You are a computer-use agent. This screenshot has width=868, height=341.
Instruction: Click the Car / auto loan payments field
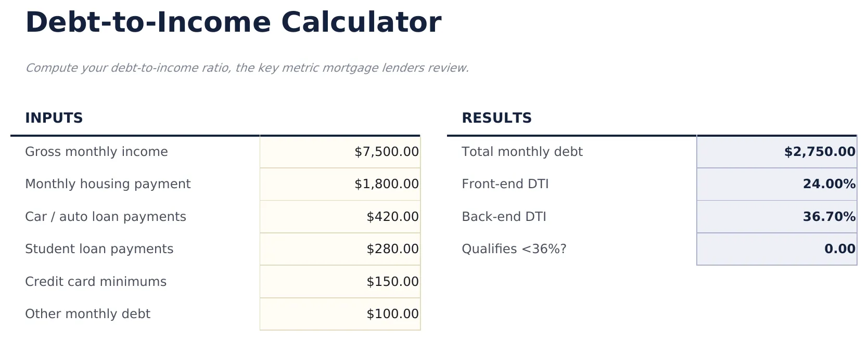click(340, 217)
